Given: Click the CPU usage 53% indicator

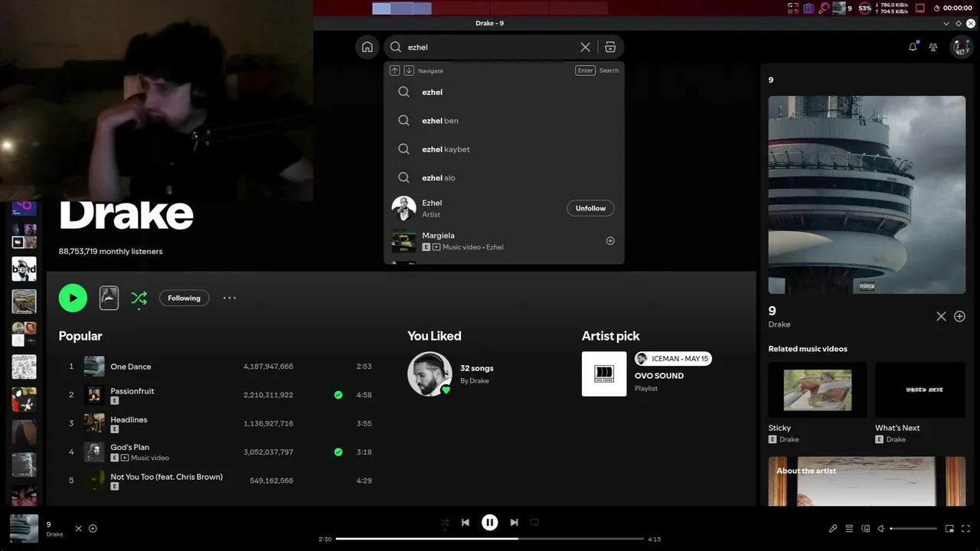Looking at the screenshot, I should [x=865, y=8].
